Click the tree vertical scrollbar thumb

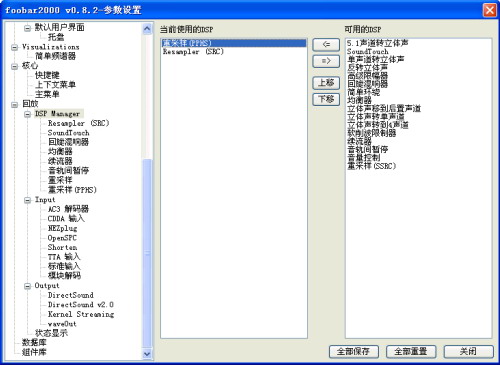click(x=147, y=253)
